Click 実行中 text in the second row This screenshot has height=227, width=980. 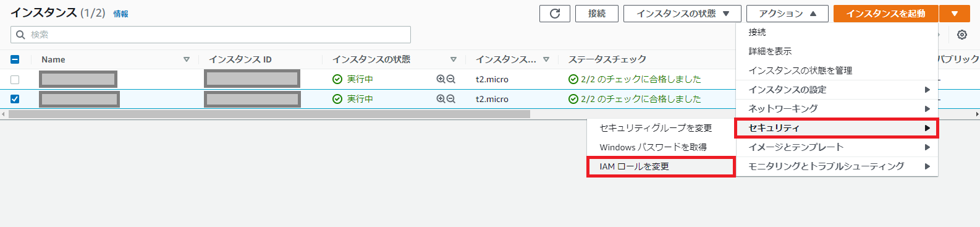point(360,99)
